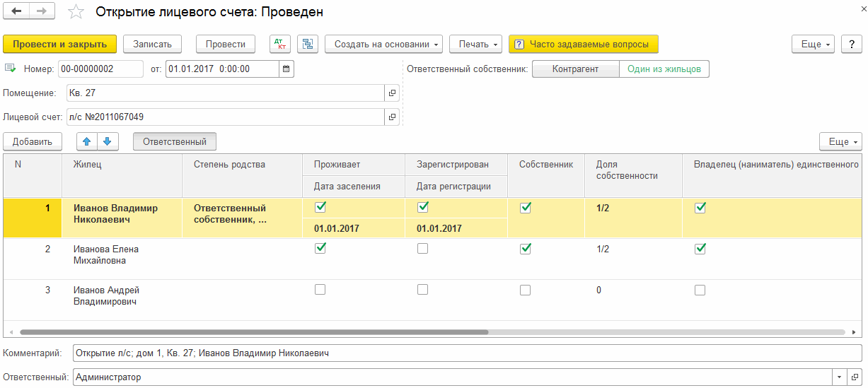Uncheck Собственник for Иванов Владимир Николаевич

(525, 208)
